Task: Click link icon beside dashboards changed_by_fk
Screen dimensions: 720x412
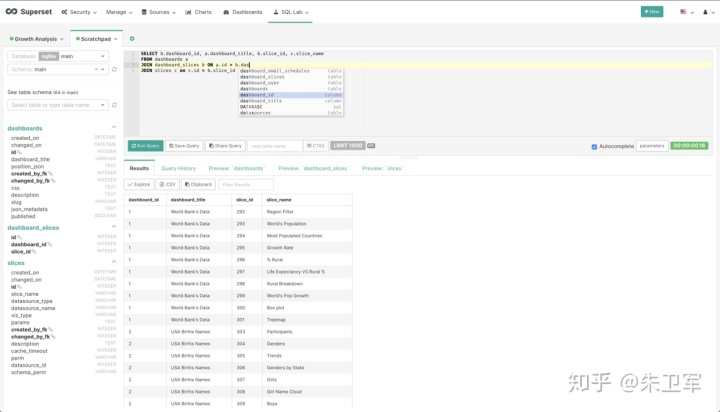Action: pyautogui.click(x=53, y=181)
